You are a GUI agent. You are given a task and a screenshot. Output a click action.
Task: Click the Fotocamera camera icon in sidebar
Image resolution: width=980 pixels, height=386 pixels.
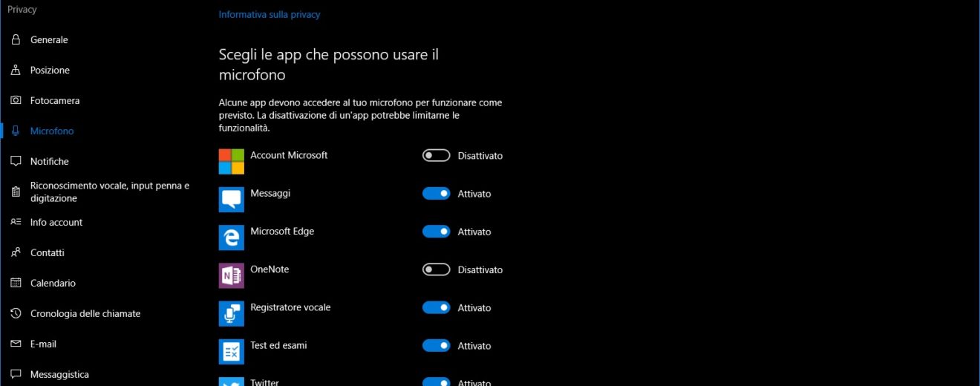pos(16,100)
